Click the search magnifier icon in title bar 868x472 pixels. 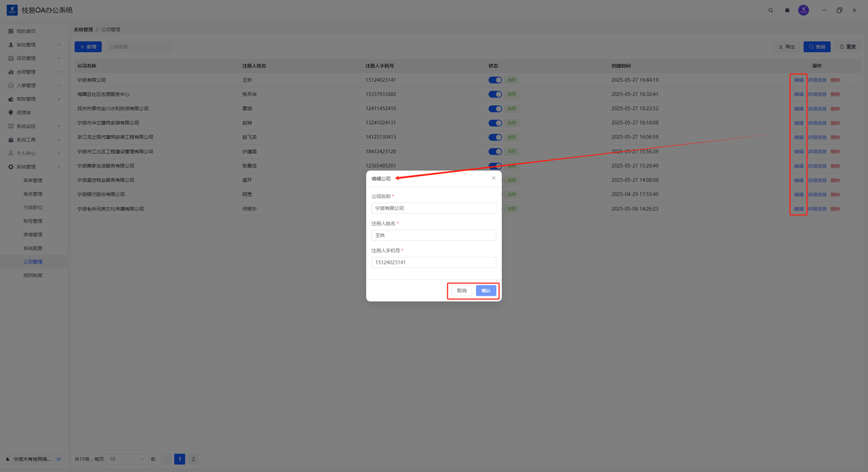pos(770,10)
